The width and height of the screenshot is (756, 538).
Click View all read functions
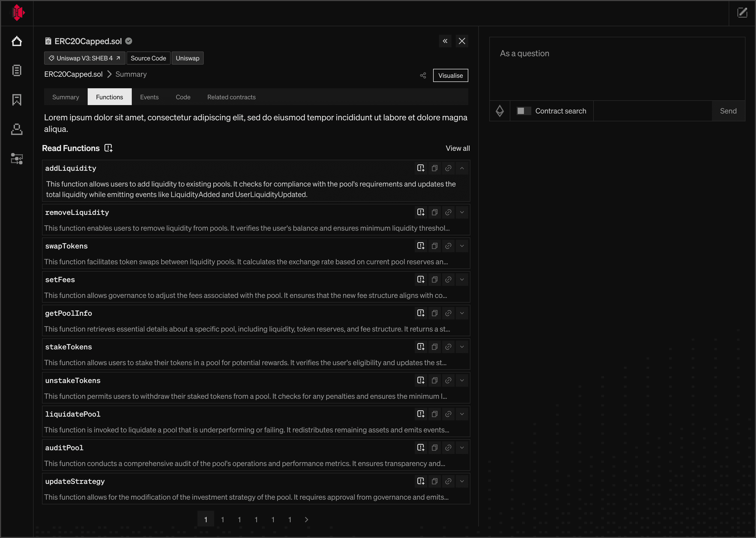coord(458,148)
